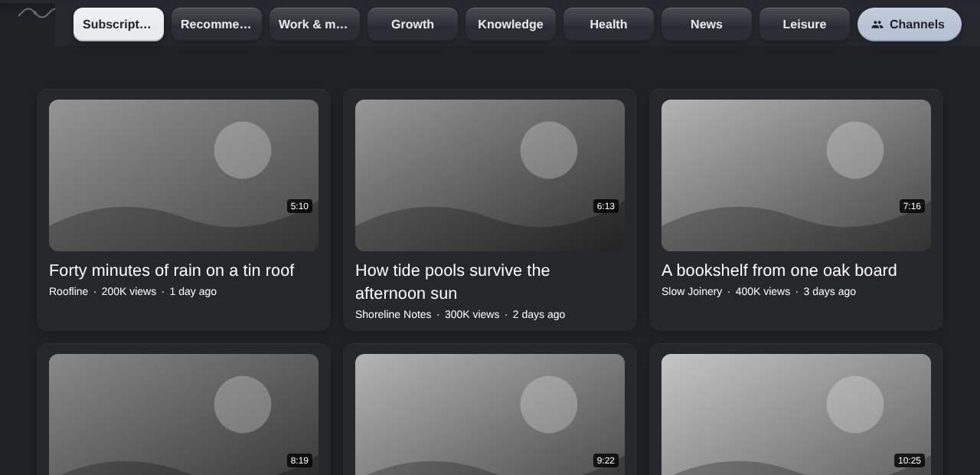Viewport: 980px width, 475px height.
Task: Open the oak board bookshelf thumbnail
Action: [796, 175]
